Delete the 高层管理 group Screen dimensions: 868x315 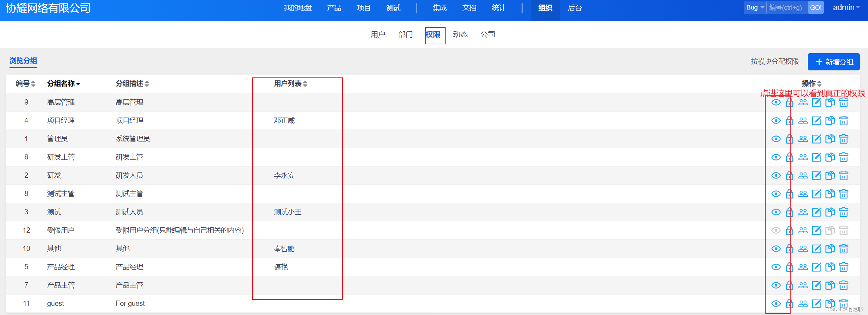point(843,102)
